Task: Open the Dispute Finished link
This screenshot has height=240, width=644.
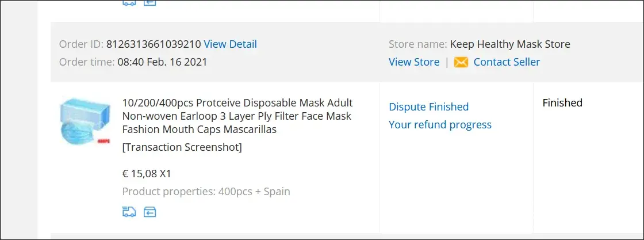Action: click(428, 106)
